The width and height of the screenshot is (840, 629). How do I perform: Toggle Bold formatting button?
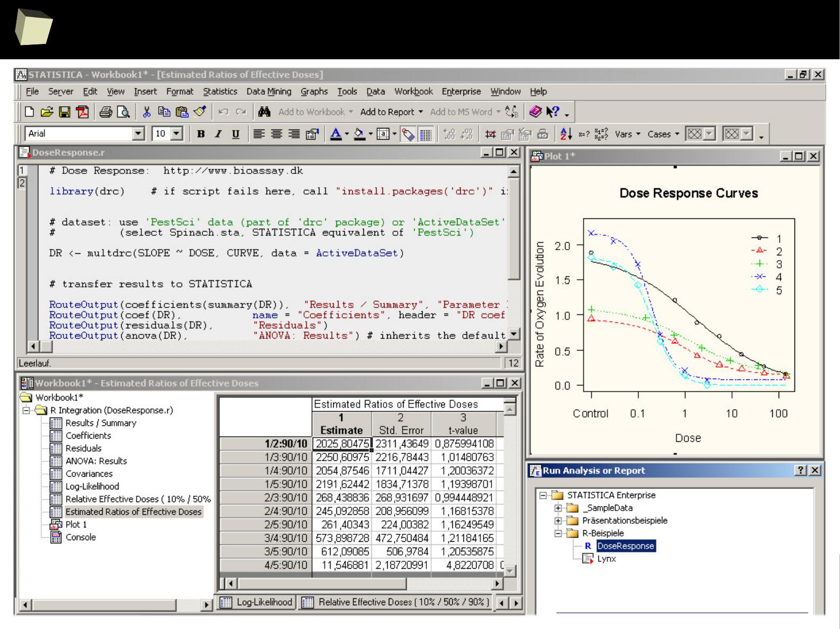[201, 134]
